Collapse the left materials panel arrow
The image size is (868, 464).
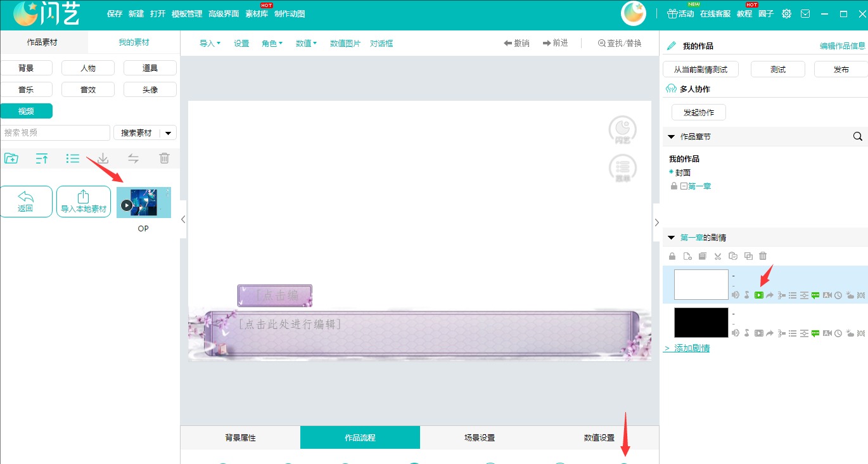[x=183, y=219]
